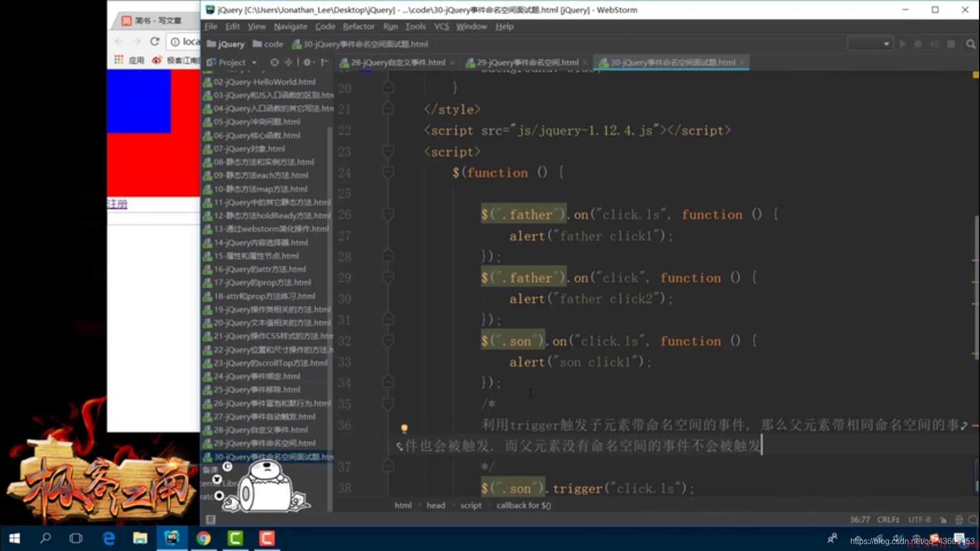Image resolution: width=980 pixels, height=551 pixels.
Task: Click the Debug icon in toolbar
Action: (x=918, y=44)
